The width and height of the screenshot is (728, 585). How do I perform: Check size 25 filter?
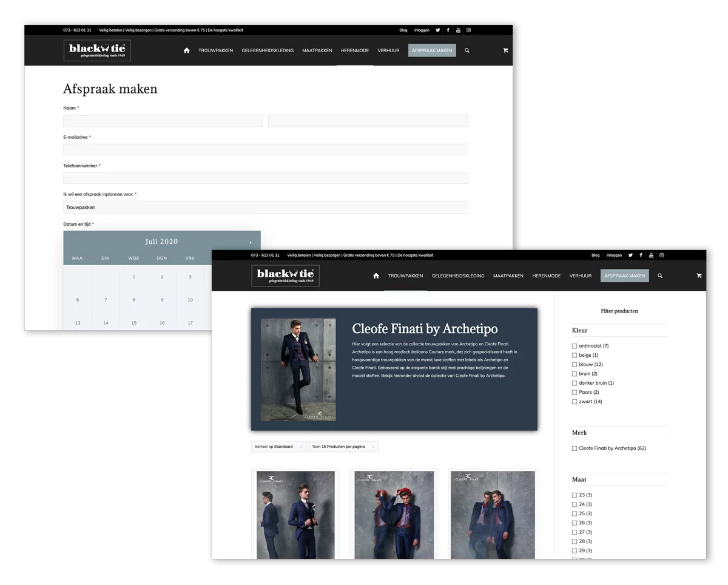tap(575, 513)
